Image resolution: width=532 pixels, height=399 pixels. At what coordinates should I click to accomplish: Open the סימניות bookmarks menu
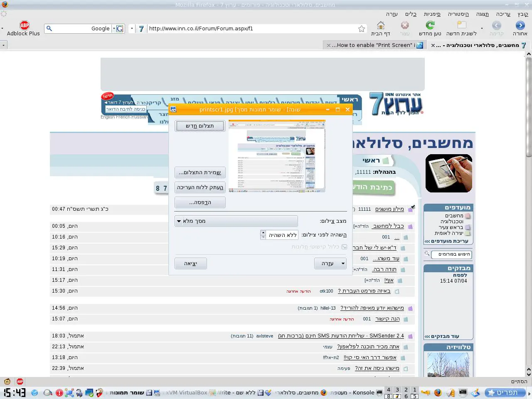(x=432, y=14)
